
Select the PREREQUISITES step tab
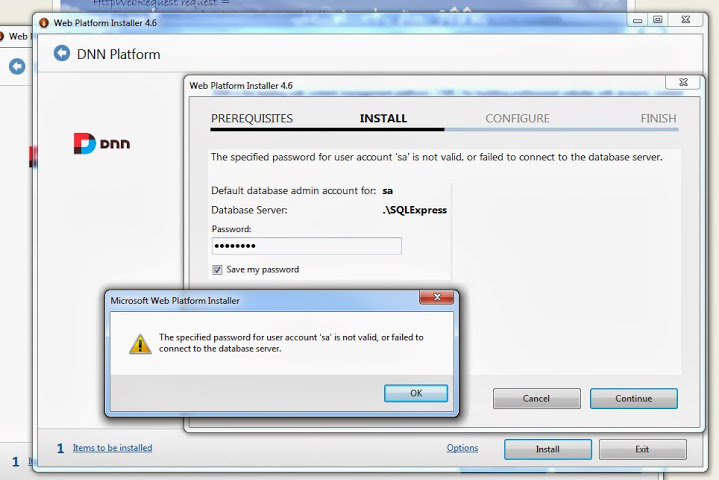[252, 119]
